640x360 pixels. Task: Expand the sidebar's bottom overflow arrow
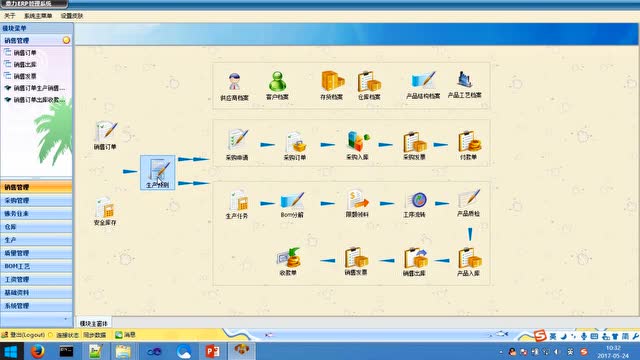pos(66,319)
